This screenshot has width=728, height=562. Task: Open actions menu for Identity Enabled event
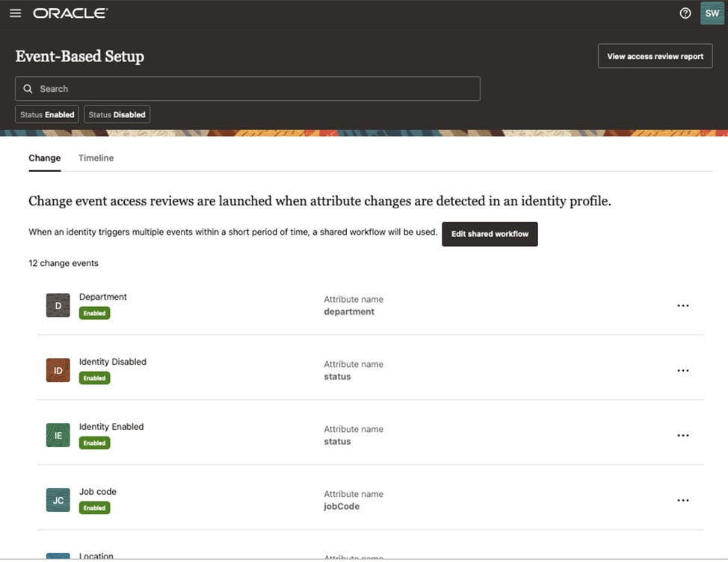point(682,436)
